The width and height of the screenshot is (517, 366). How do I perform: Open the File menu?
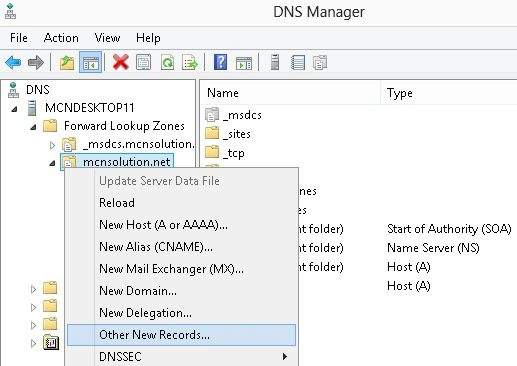(19, 38)
